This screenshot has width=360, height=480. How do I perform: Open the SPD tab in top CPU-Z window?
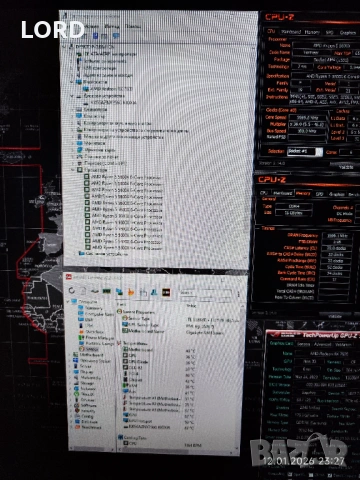[329, 33]
